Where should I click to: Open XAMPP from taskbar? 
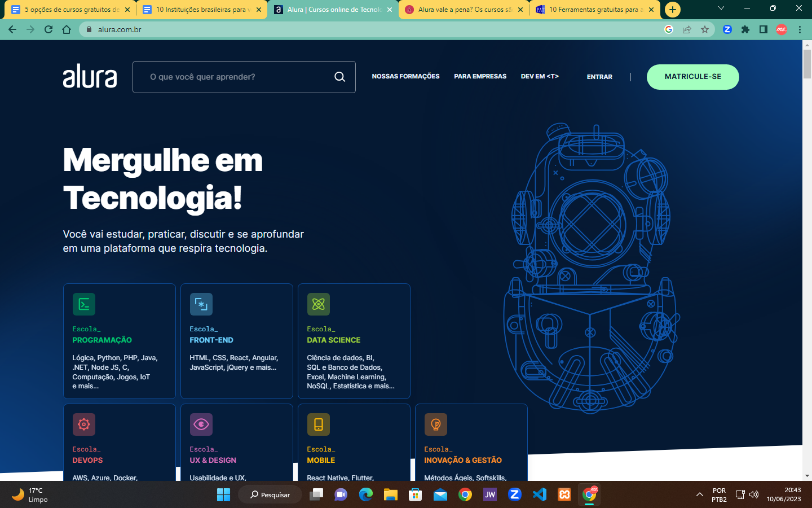pyautogui.click(x=564, y=494)
